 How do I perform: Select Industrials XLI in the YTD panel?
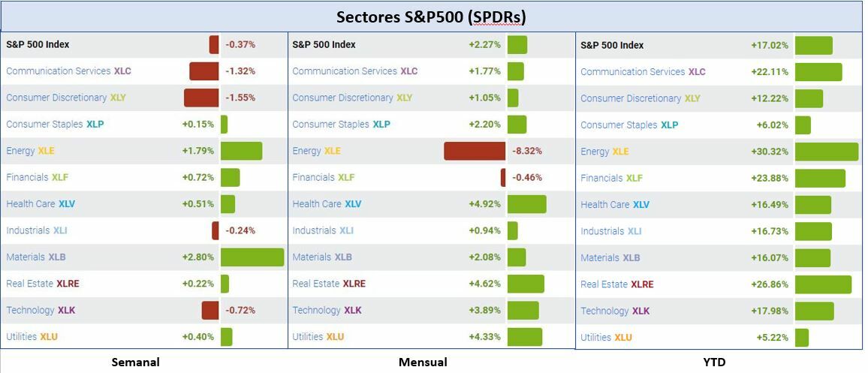click(610, 231)
